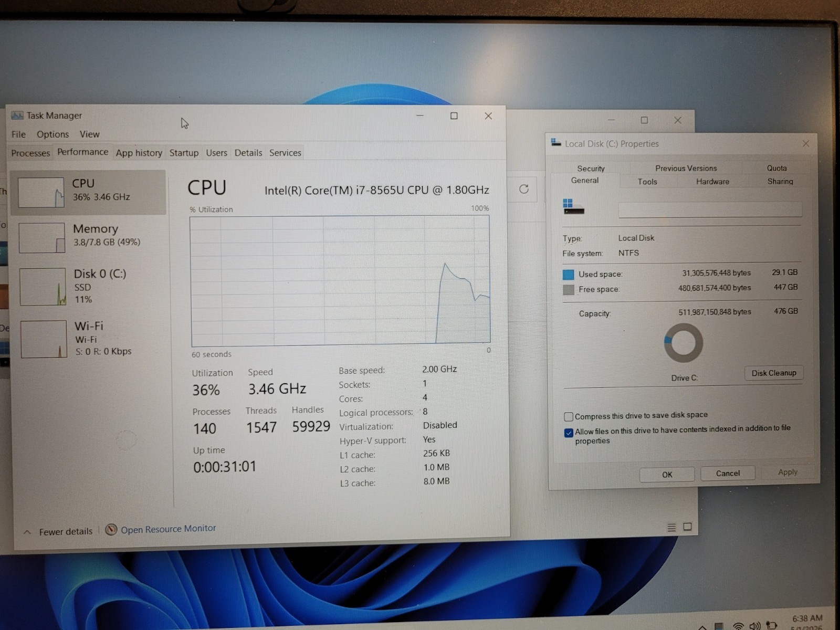Viewport: 840px width, 630px height.
Task: Switch to the App history tab
Action: (x=139, y=153)
